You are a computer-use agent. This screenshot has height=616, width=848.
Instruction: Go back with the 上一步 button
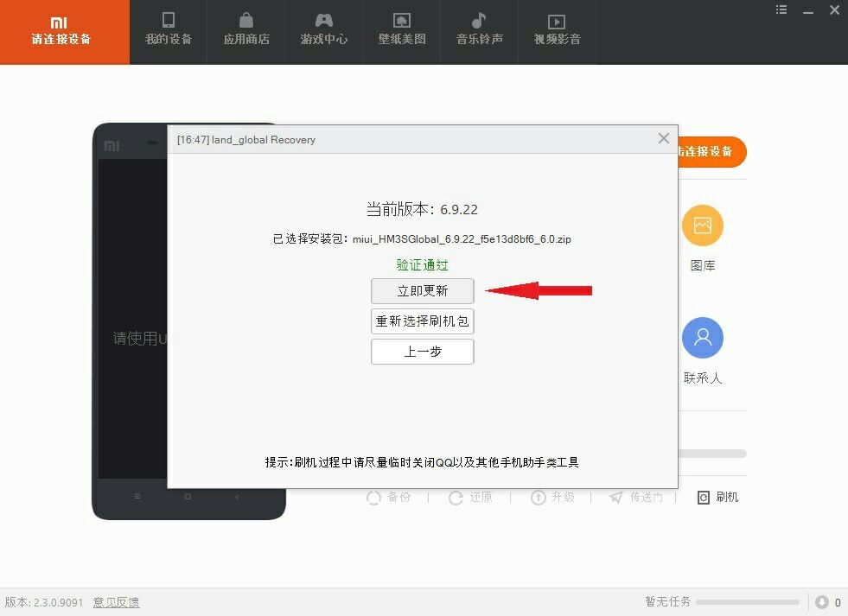pos(423,352)
